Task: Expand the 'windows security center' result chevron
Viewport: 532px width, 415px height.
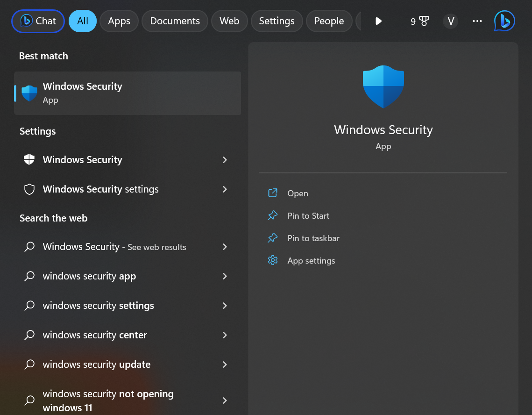Action: click(225, 335)
